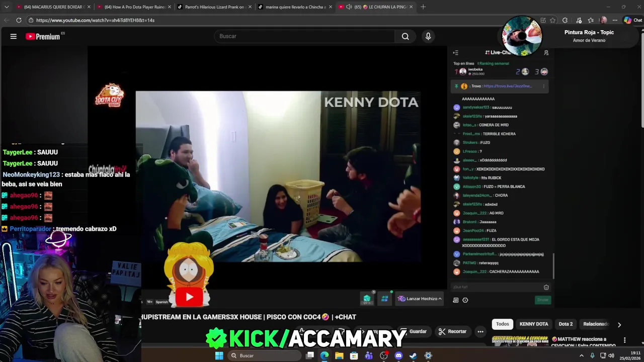Open pinned message three-dot options
644x362 pixels.
tap(543, 86)
